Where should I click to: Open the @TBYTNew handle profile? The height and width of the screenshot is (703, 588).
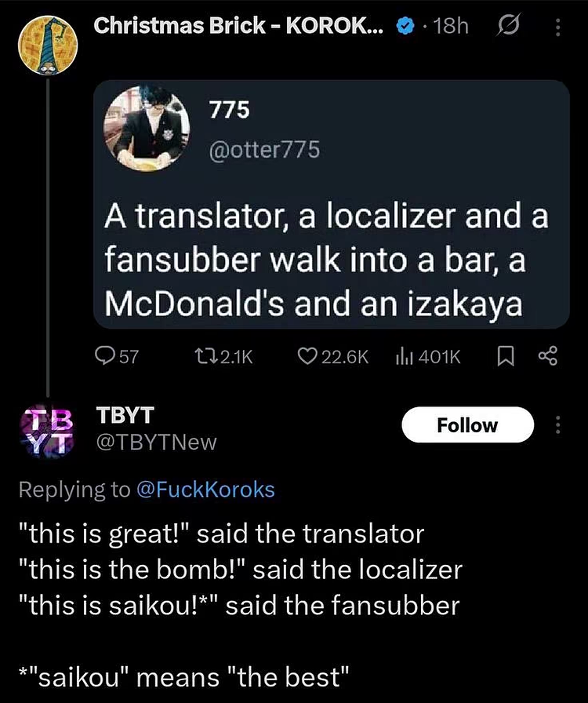pyautogui.click(x=155, y=443)
